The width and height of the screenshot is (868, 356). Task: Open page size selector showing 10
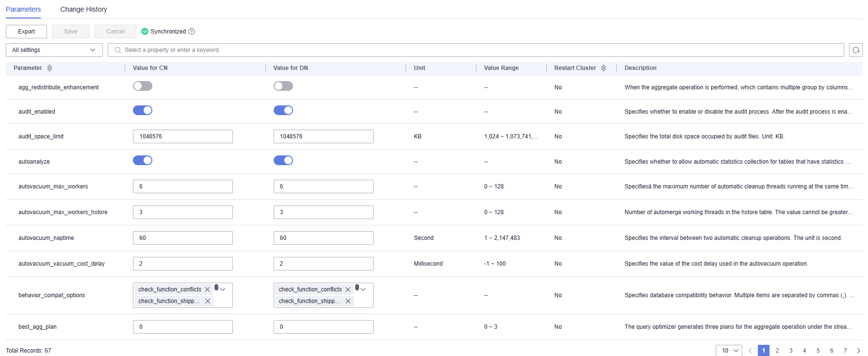pos(729,351)
